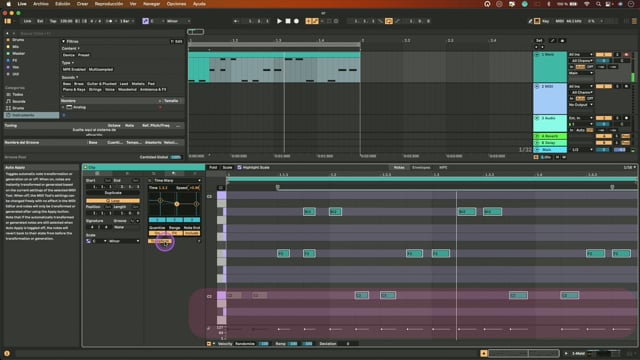Click the center Time Warp breakpoint handle
Viewport: 640px width, 360px height.
coord(177,204)
